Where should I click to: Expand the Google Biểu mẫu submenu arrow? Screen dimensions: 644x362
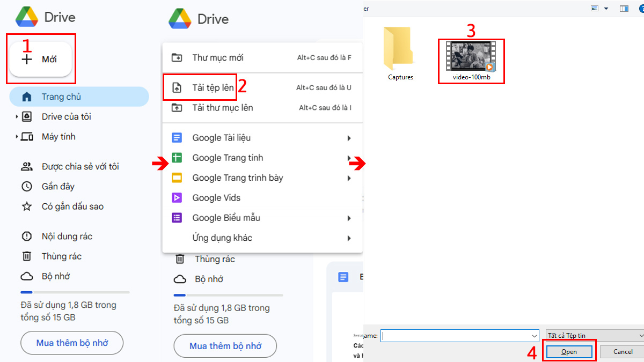point(349,218)
